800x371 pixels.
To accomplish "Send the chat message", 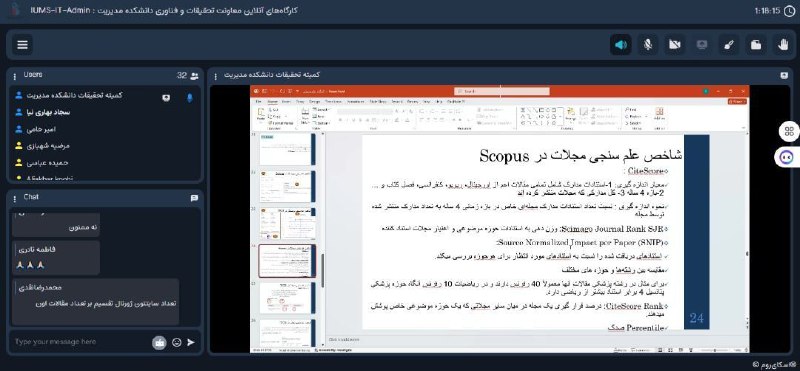I will 191,342.
